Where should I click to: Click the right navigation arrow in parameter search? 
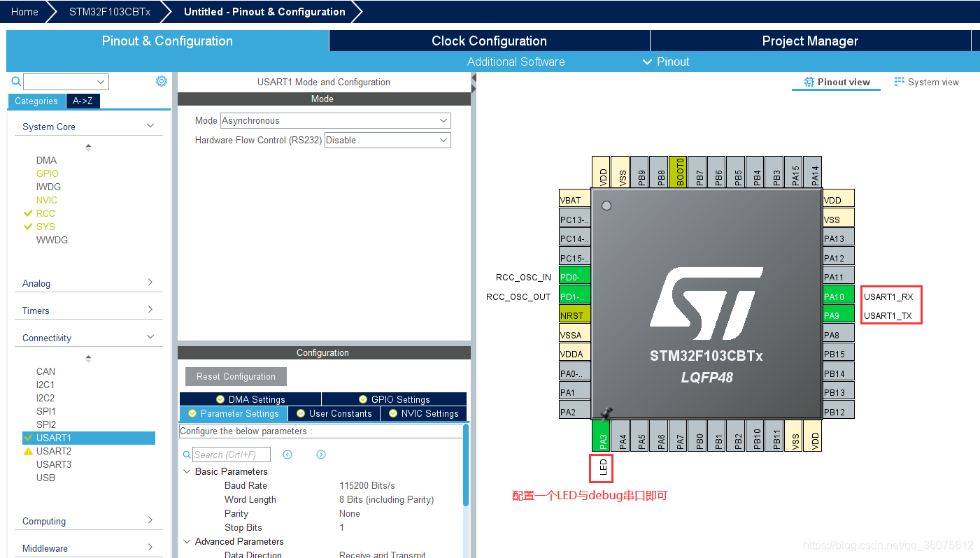(x=320, y=455)
